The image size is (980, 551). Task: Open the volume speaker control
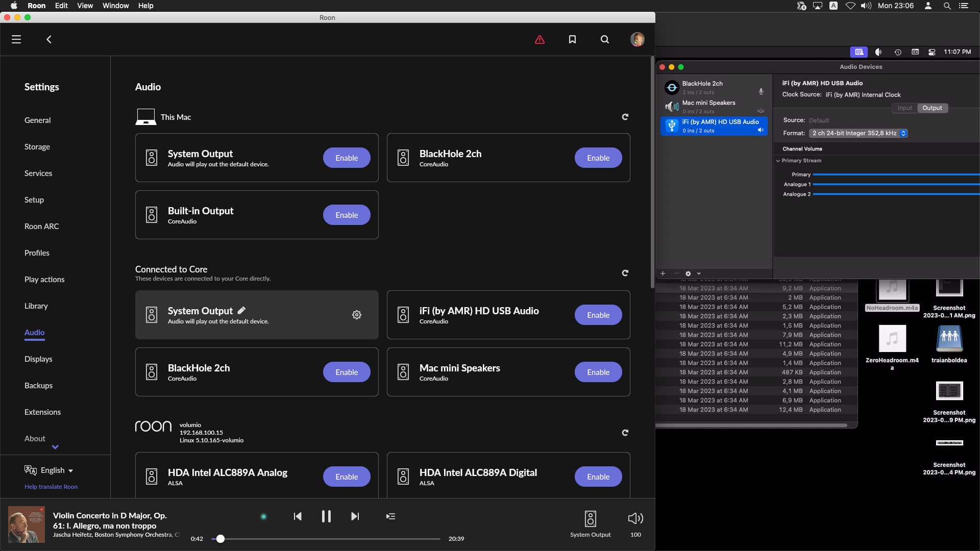tap(635, 518)
